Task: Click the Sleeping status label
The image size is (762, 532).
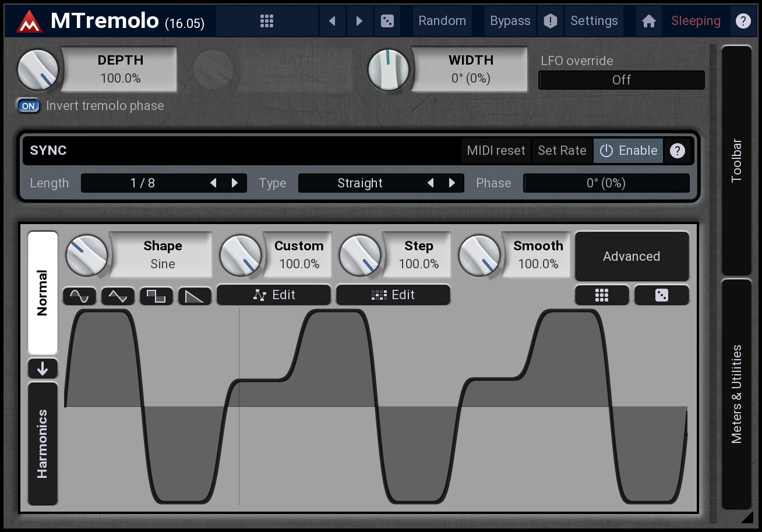Action: pos(696,21)
